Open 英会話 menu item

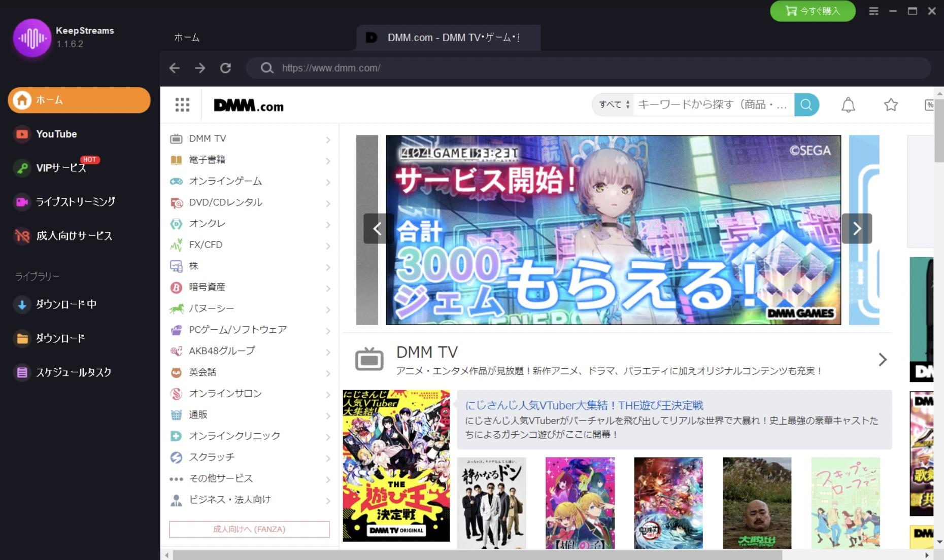(x=203, y=372)
